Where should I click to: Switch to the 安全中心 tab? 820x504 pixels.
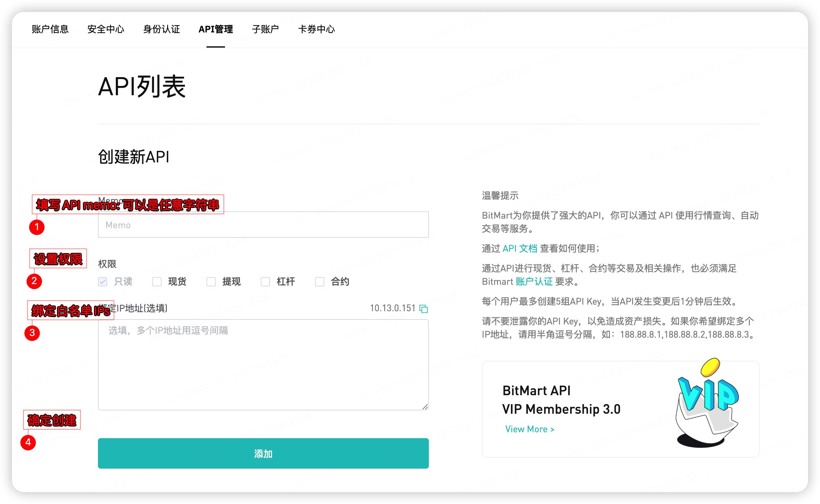pos(106,29)
